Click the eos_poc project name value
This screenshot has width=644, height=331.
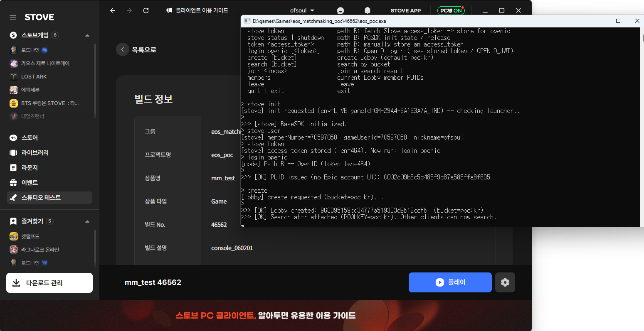(x=222, y=155)
